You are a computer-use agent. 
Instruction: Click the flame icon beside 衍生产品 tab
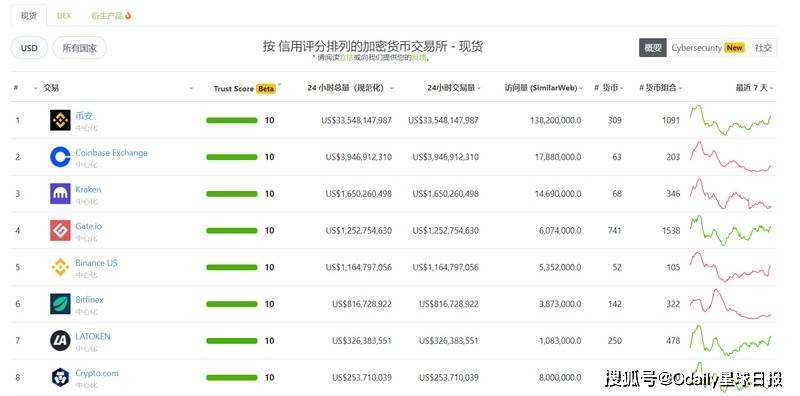pyautogui.click(x=128, y=16)
